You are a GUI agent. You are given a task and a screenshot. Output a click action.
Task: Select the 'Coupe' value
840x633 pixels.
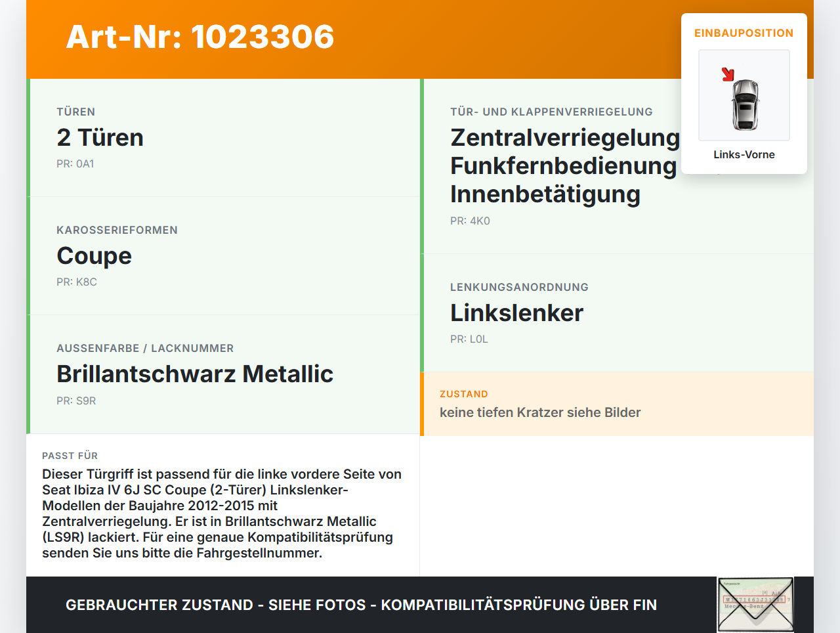(94, 255)
